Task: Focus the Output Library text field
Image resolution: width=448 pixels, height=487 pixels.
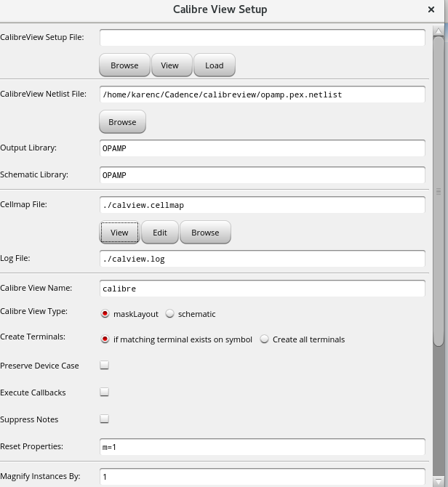Action: pyautogui.click(x=262, y=148)
